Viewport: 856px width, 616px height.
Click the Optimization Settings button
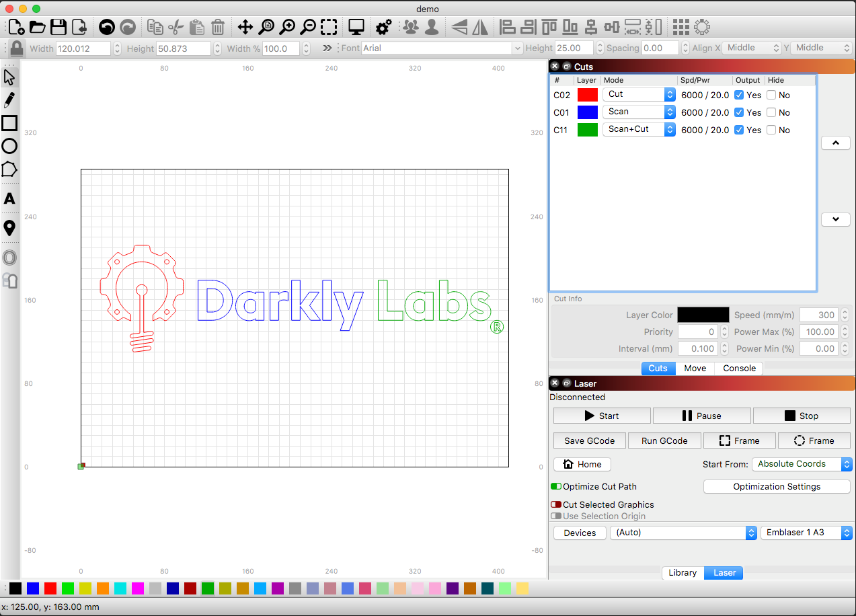click(x=777, y=486)
